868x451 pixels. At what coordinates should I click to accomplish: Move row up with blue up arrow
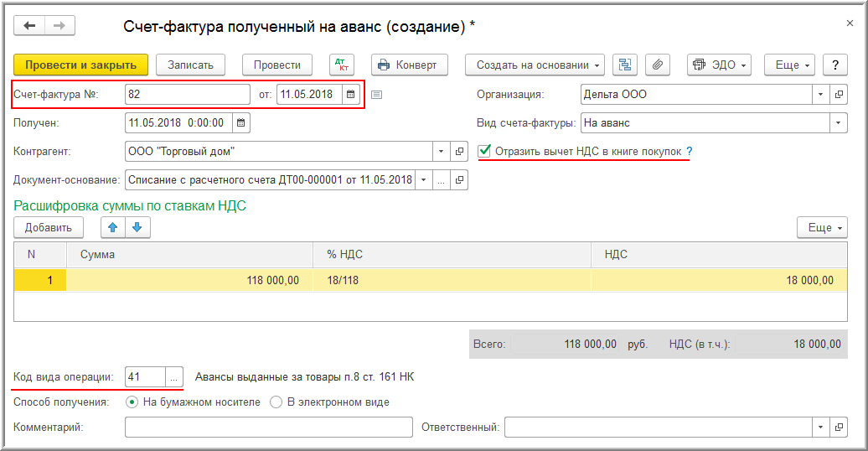tap(113, 227)
